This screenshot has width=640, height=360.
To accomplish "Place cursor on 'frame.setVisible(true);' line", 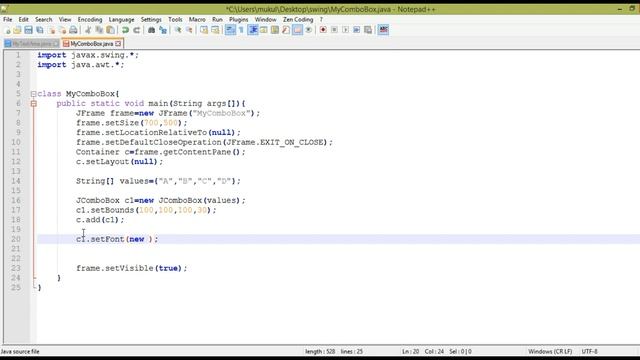I will pos(131,268).
